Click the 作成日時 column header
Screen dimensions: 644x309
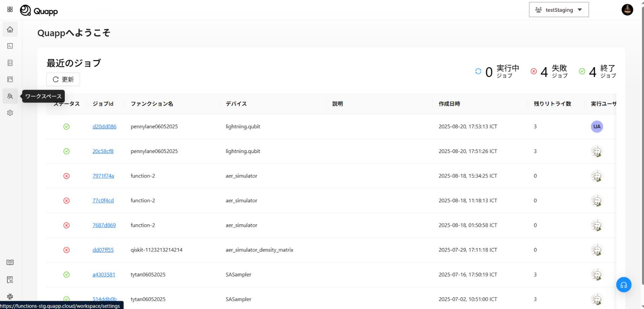(x=449, y=104)
